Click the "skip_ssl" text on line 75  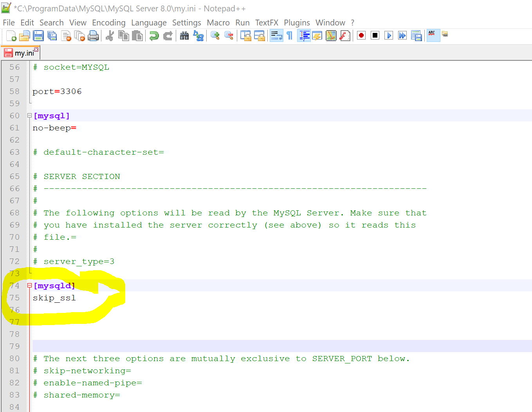pos(54,298)
